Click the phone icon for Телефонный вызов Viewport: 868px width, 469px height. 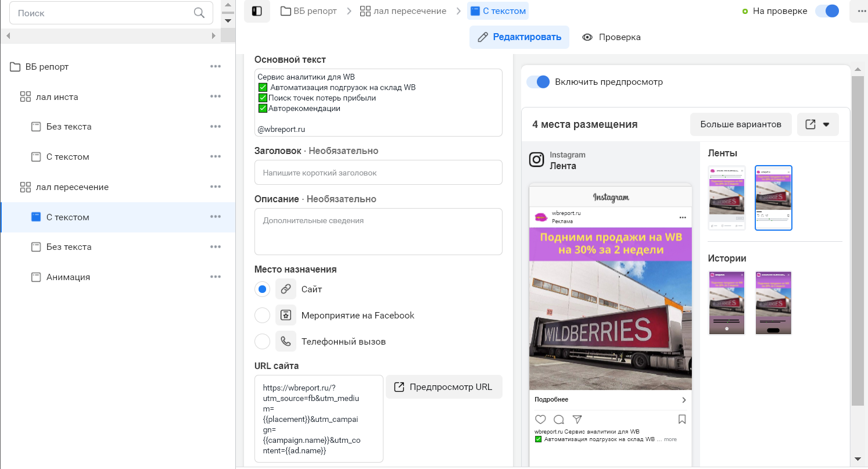coord(285,341)
